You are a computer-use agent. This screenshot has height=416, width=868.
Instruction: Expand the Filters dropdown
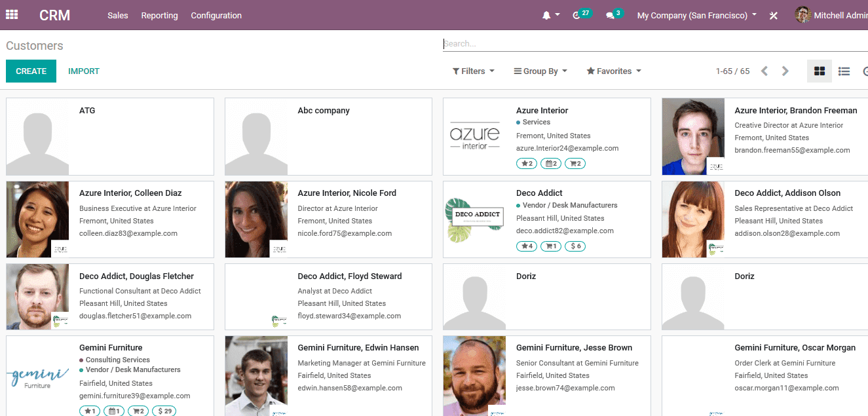473,71
